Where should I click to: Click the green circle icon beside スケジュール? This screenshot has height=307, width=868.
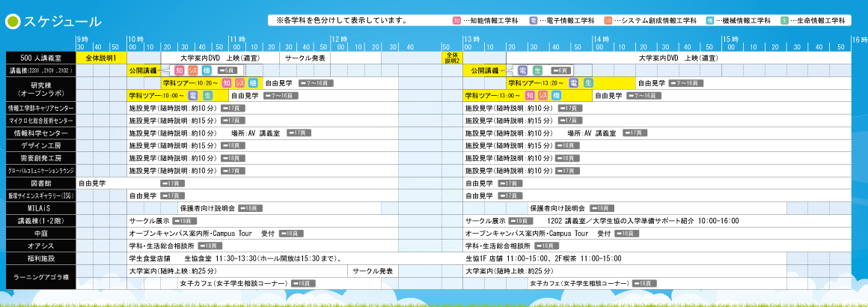pos(13,22)
